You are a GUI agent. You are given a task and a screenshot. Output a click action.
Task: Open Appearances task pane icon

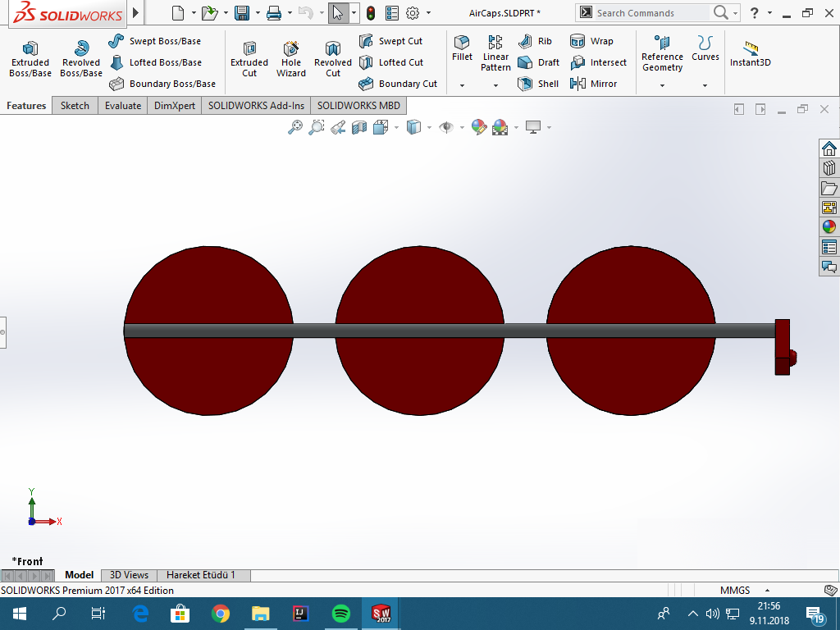pos(829,226)
